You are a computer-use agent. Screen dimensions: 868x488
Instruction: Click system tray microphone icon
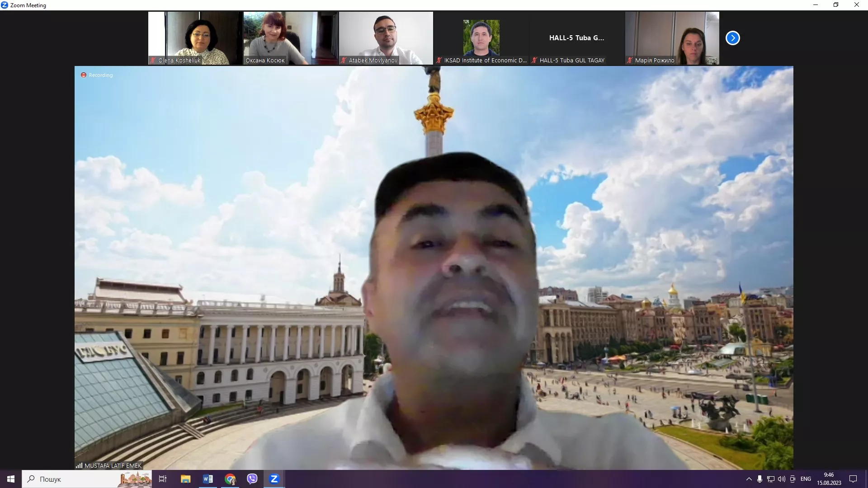pos(759,479)
